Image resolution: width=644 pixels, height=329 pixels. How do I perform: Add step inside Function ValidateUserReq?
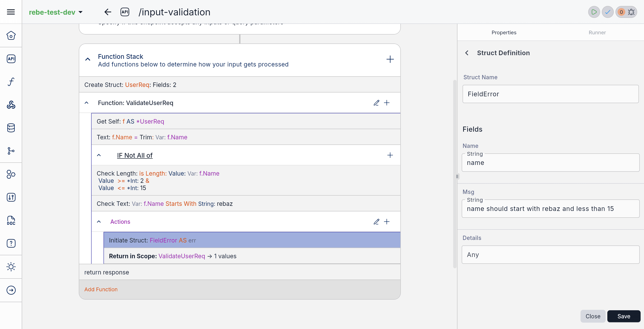pyautogui.click(x=387, y=102)
